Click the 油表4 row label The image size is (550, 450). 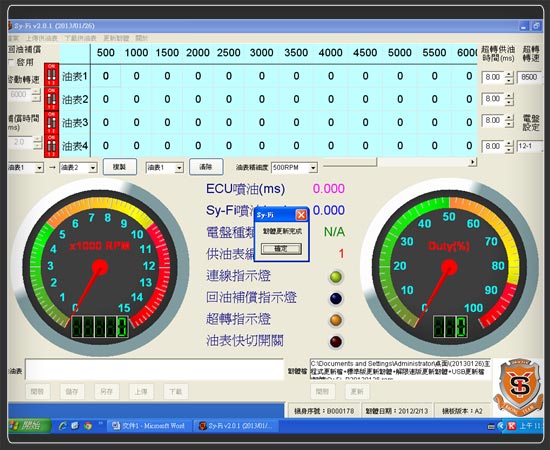(75, 146)
